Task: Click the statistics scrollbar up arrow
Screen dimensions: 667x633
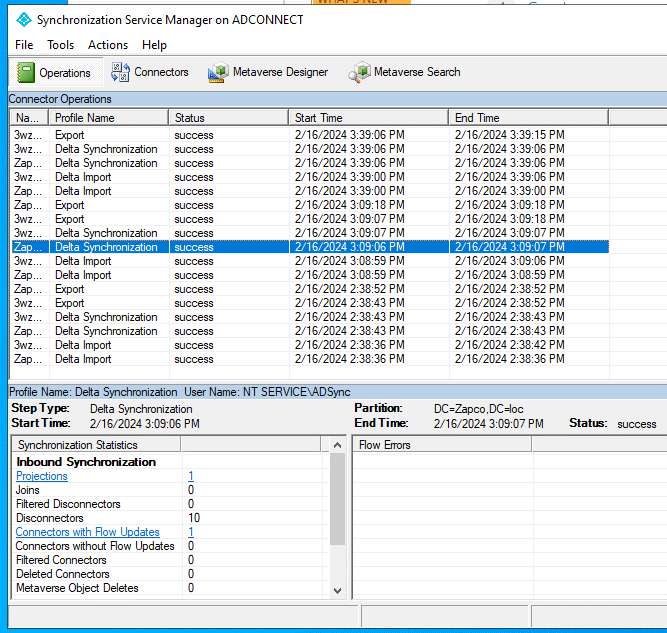Action: pos(338,445)
